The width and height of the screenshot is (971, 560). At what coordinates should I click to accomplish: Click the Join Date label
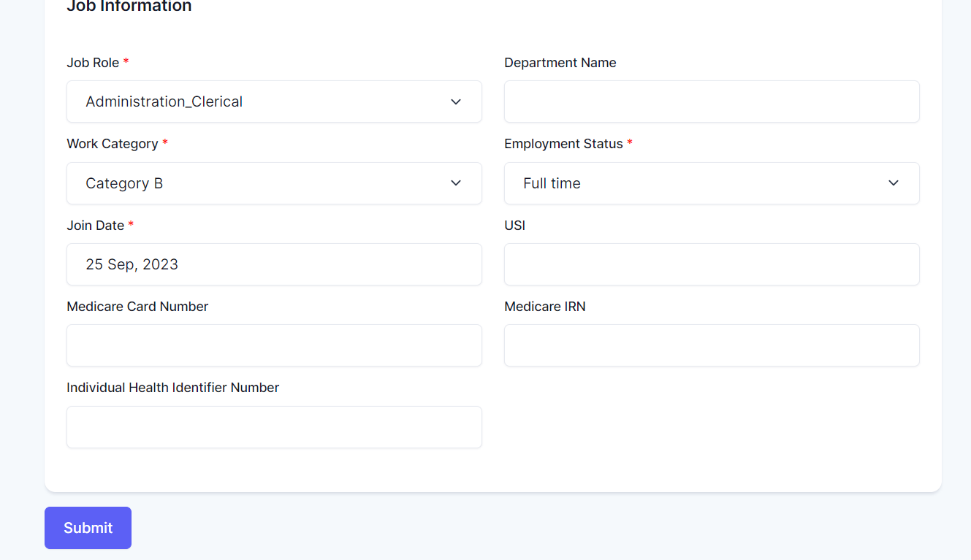click(96, 226)
